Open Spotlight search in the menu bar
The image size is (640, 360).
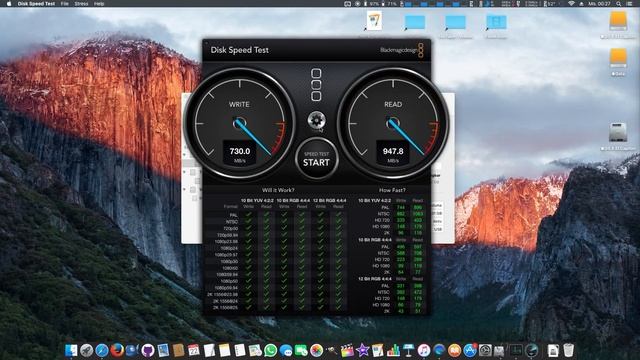pos(619,3)
